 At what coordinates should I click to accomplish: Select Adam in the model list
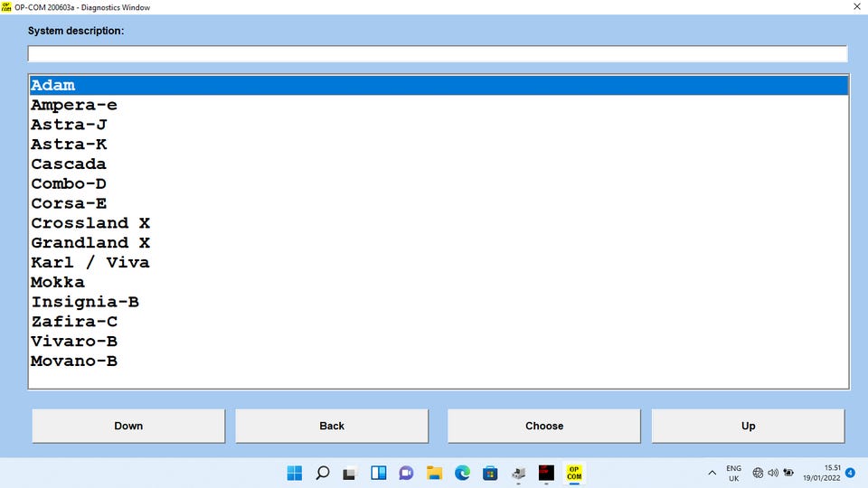pos(439,85)
